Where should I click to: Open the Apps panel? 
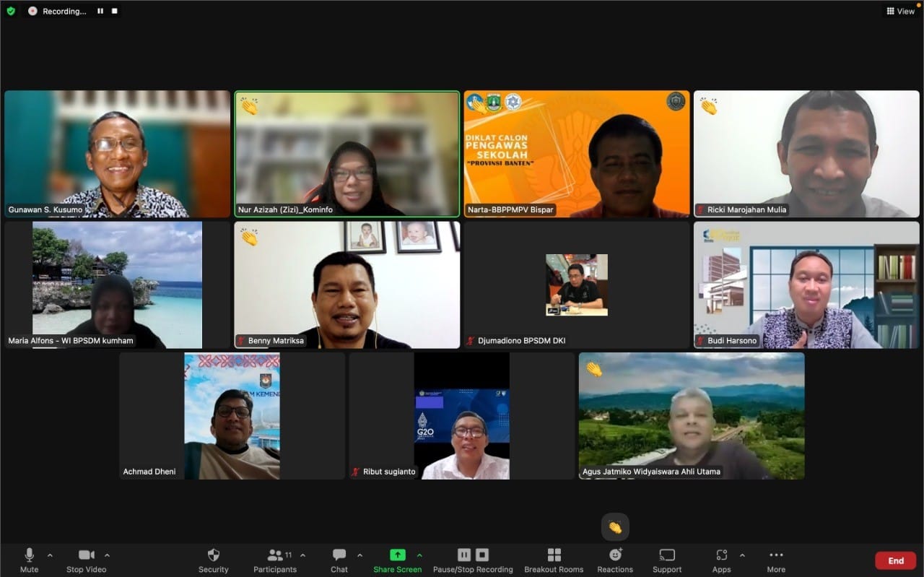coord(722,560)
